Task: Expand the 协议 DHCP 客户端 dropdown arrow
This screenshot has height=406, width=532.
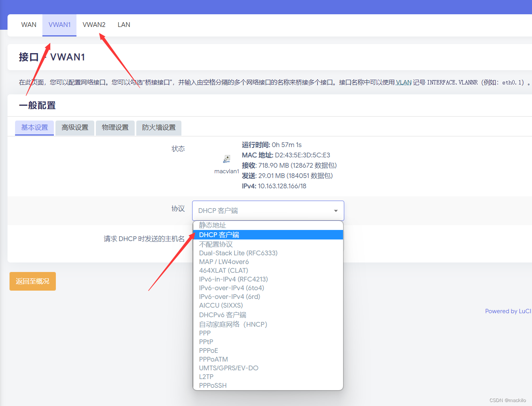Action: (x=336, y=211)
